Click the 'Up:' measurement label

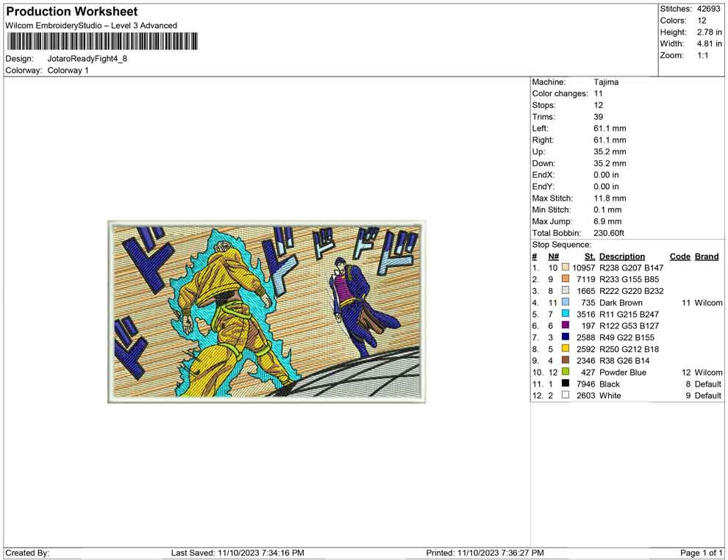(x=538, y=151)
